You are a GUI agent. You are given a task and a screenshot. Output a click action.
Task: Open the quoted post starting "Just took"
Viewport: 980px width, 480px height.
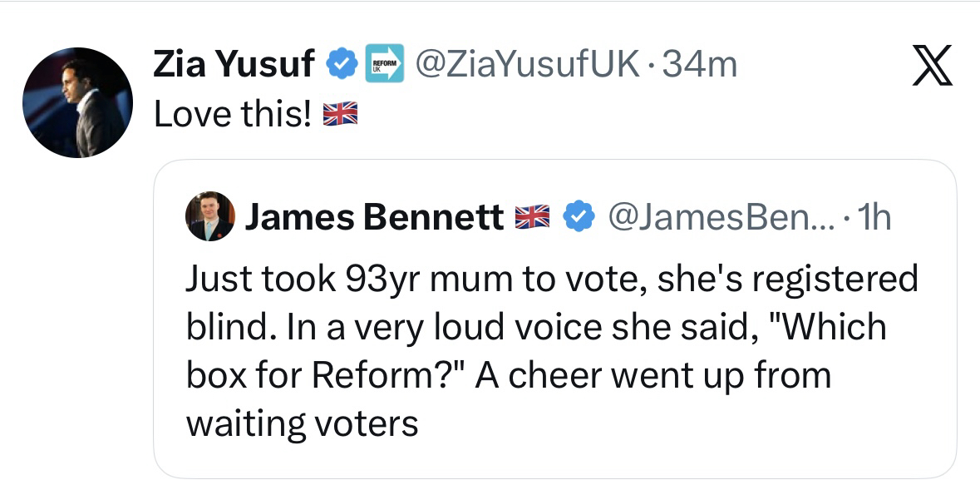pyautogui.click(x=550, y=349)
